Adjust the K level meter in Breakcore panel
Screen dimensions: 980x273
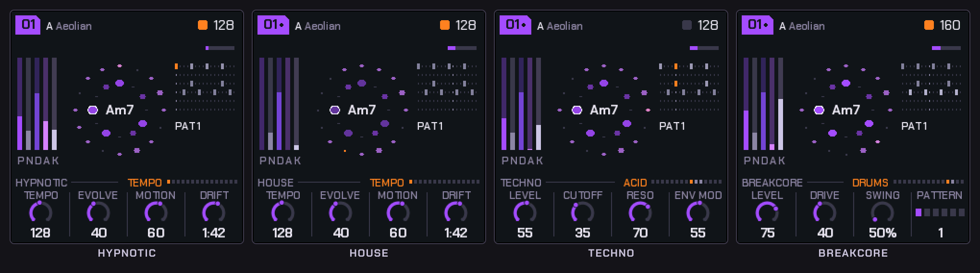point(781,104)
